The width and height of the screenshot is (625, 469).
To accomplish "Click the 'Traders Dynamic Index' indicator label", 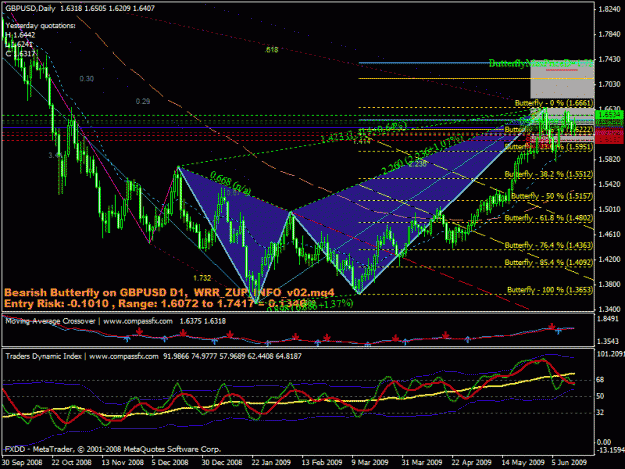I will (x=43, y=356).
